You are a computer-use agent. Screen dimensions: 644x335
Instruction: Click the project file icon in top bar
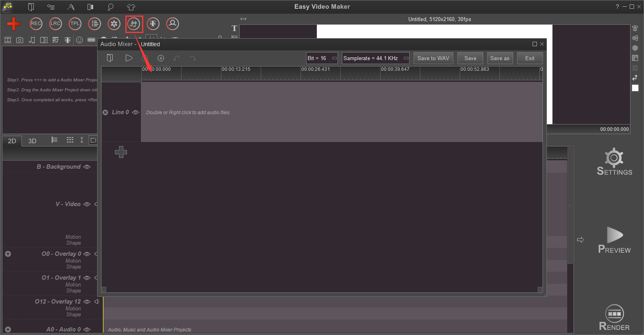31,7
